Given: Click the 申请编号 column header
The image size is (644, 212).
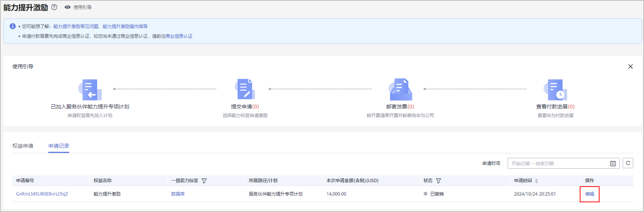Looking at the screenshot, I should coord(25,181).
